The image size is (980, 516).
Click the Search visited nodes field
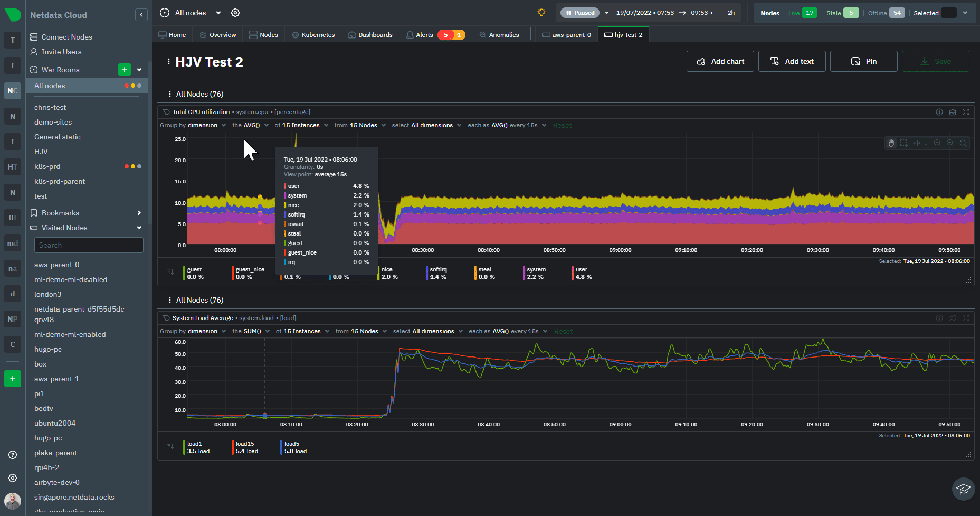pyautogui.click(x=89, y=245)
